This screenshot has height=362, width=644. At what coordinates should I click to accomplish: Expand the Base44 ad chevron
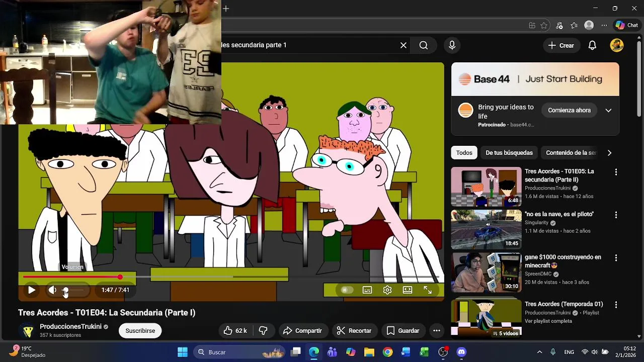click(608, 110)
